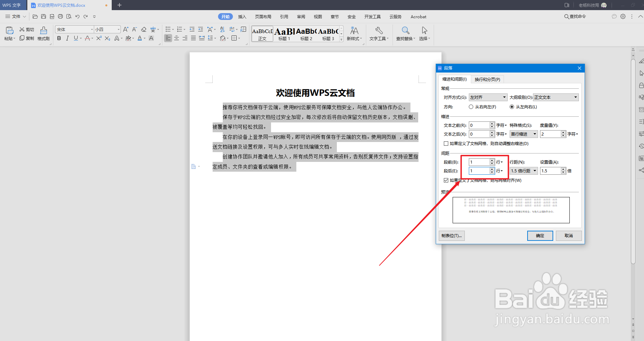Center align the paragraph

(177, 38)
